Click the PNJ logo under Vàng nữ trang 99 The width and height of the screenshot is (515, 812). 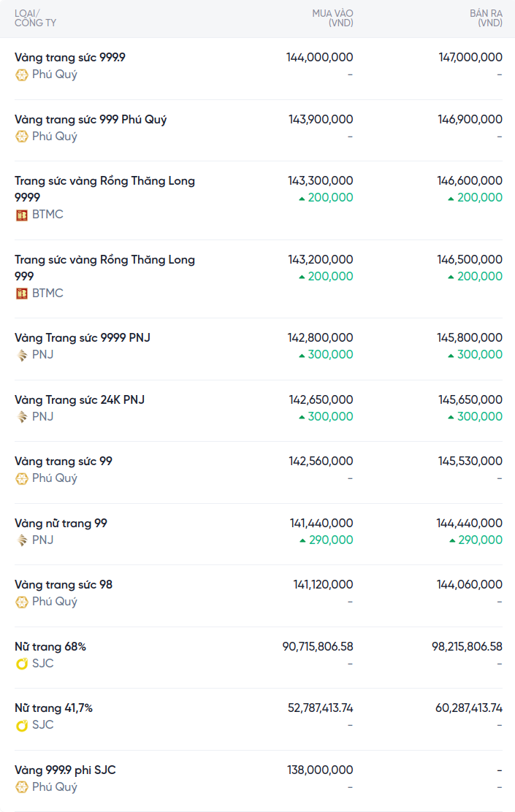coord(22,540)
